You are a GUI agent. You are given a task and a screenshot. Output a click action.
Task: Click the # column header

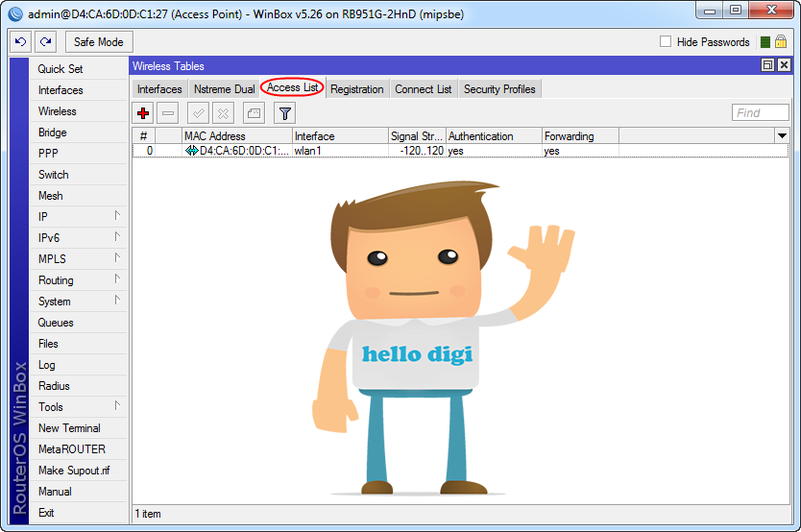tap(144, 136)
